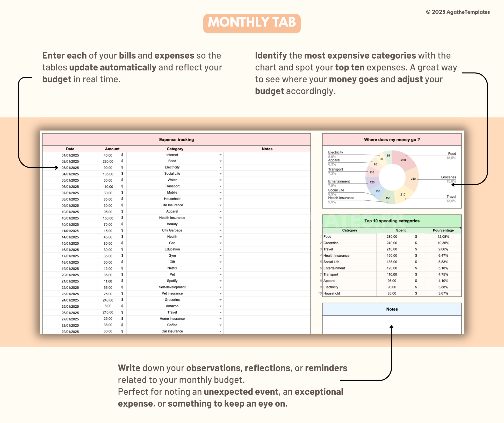
Task: Select the Pourcentage column header
Action: point(443,230)
